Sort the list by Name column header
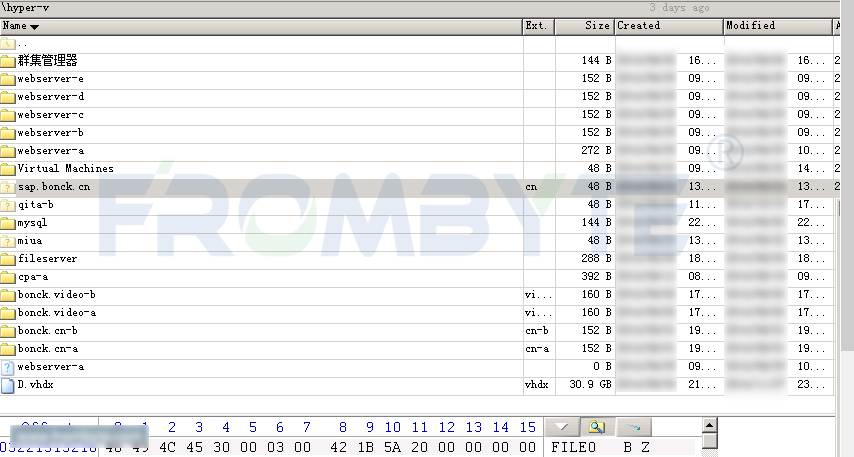The height and width of the screenshot is (457, 854). coord(261,26)
